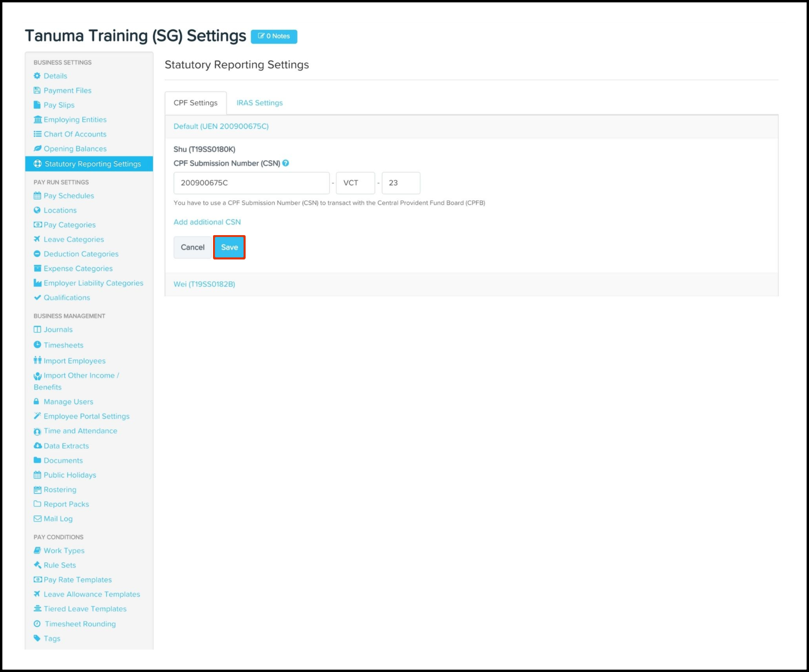This screenshot has height=672, width=809.
Task: Collapse the Default (UEN 200900675C) section
Action: 221,126
